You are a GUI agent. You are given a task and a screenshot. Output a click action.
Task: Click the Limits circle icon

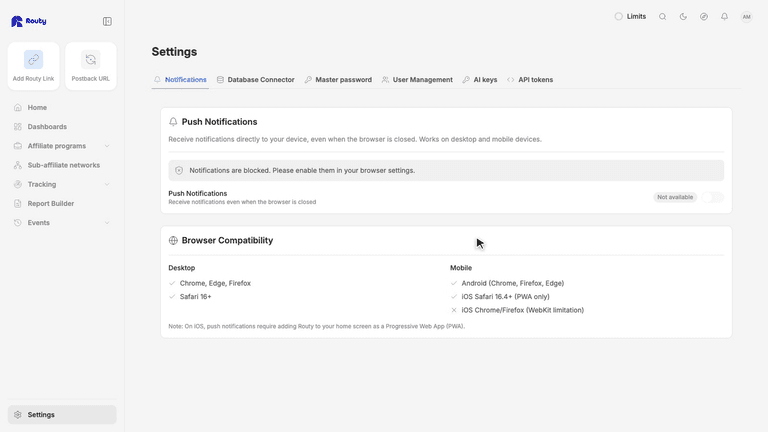click(619, 16)
